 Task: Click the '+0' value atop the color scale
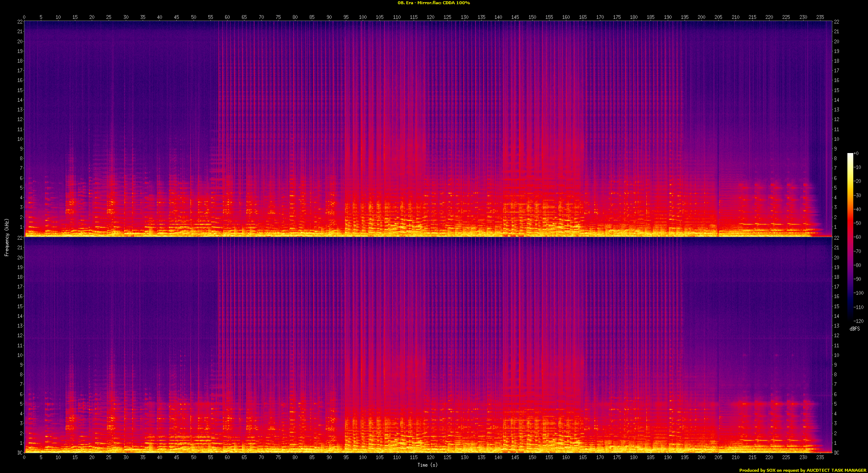(x=856, y=153)
